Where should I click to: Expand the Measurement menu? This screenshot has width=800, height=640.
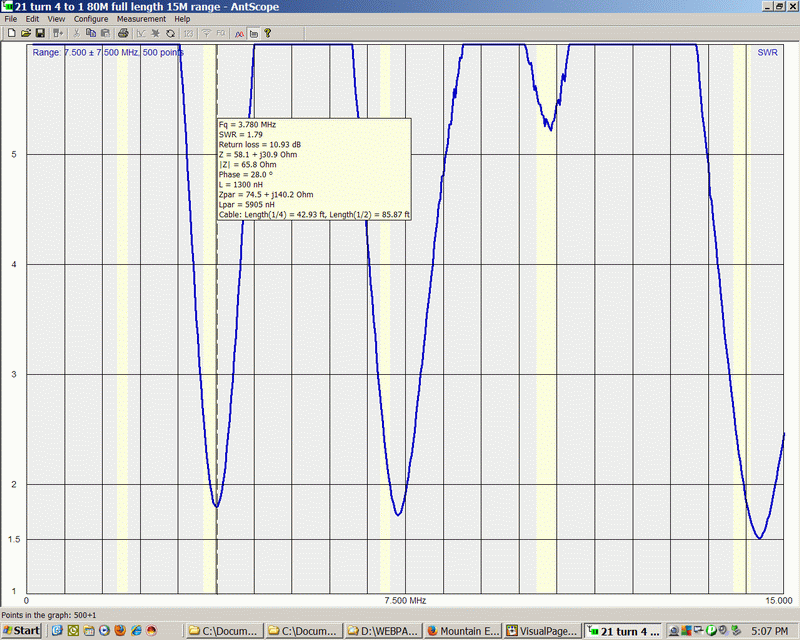pyautogui.click(x=141, y=19)
